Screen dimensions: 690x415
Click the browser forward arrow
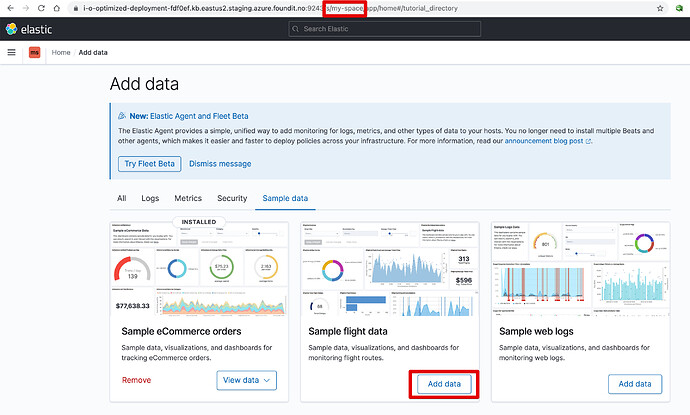26,8
